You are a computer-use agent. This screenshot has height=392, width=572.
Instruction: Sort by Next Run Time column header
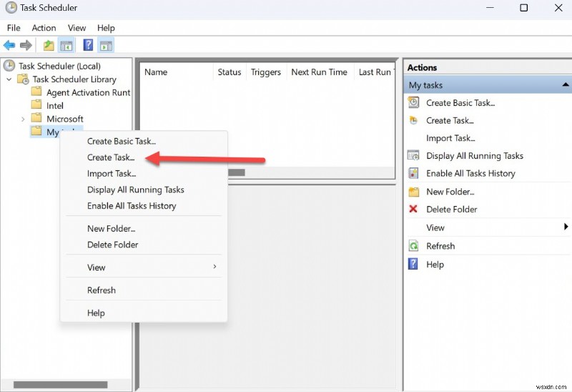[x=320, y=72]
